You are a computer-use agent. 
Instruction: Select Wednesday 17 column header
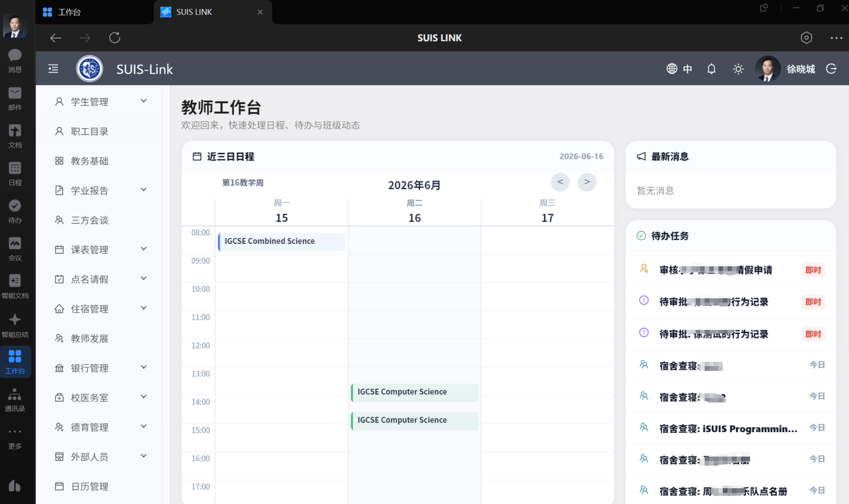point(547,211)
